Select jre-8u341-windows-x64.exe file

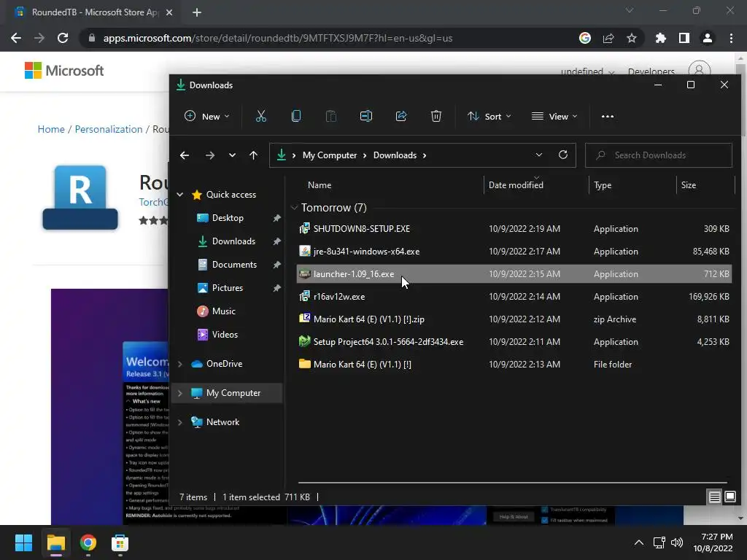[x=514, y=252]
